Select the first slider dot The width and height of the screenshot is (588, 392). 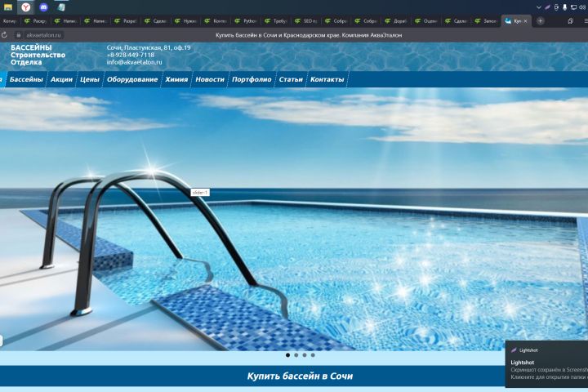[x=287, y=355]
